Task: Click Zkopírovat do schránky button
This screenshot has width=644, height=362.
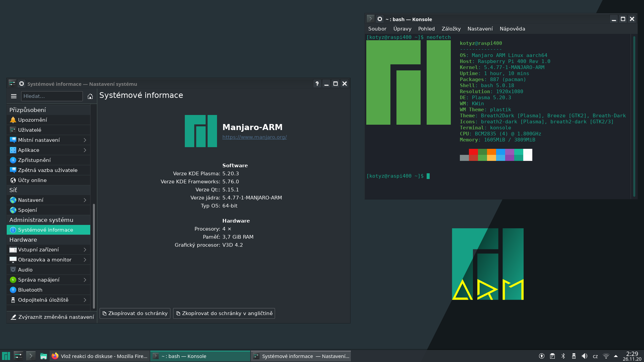Action: 135,313
